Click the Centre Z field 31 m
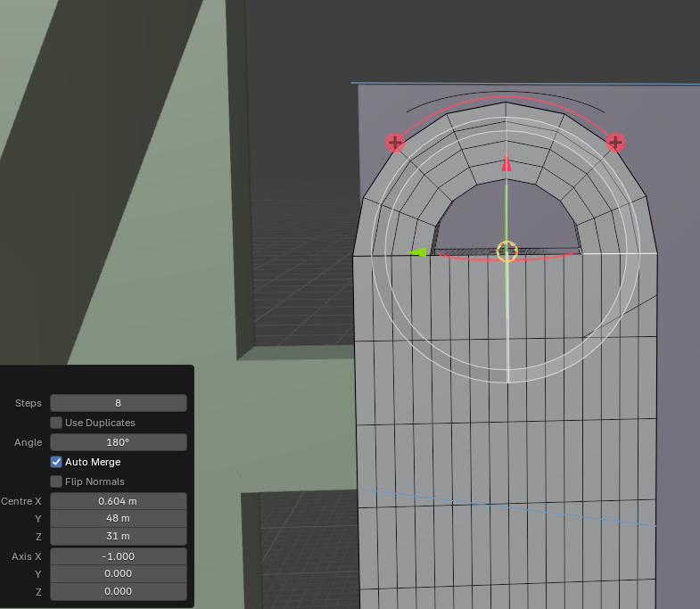 click(x=119, y=536)
